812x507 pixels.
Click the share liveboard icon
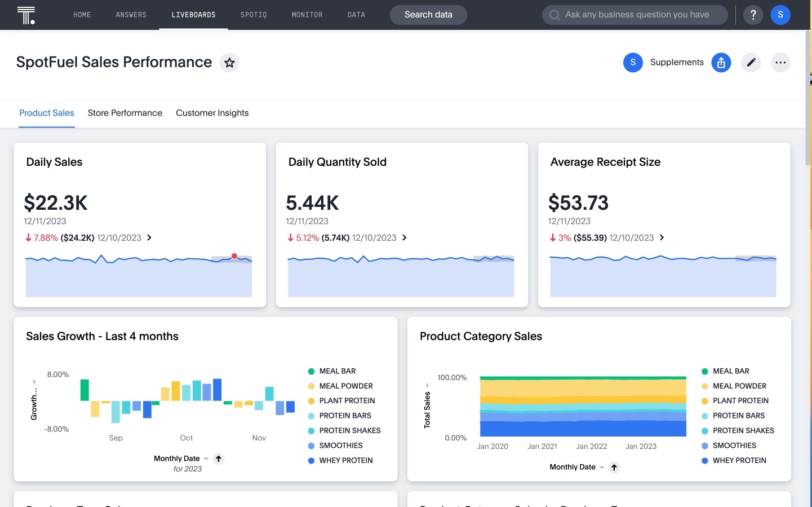[x=721, y=63]
